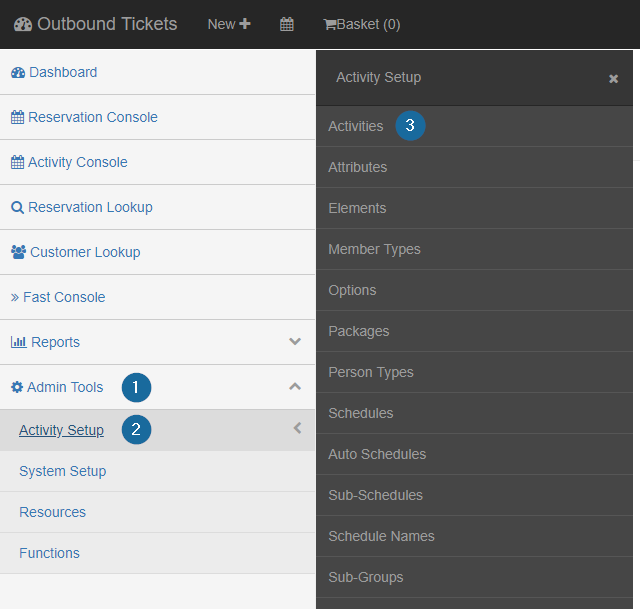This screenshot has width=640, height=609.
Task: Click the New menu in navbar
Action: (x=229, y=24)
